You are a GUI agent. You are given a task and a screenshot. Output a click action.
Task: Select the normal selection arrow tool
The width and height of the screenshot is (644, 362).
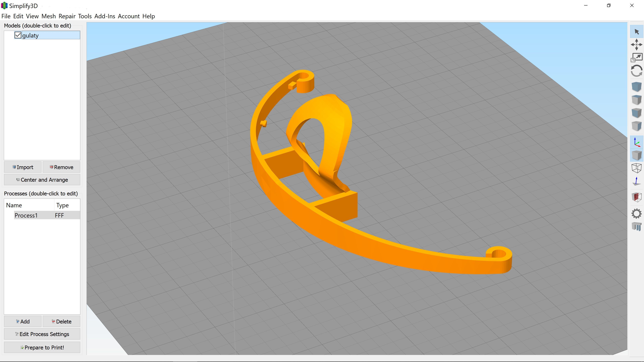click(x=636, y=32)
